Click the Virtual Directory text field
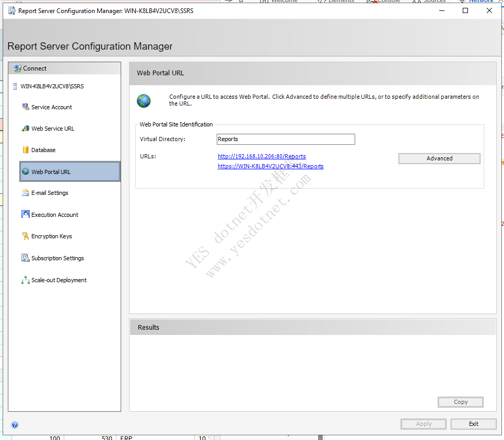This screenshot has height=440, width=504. click(x=286, y=139)
